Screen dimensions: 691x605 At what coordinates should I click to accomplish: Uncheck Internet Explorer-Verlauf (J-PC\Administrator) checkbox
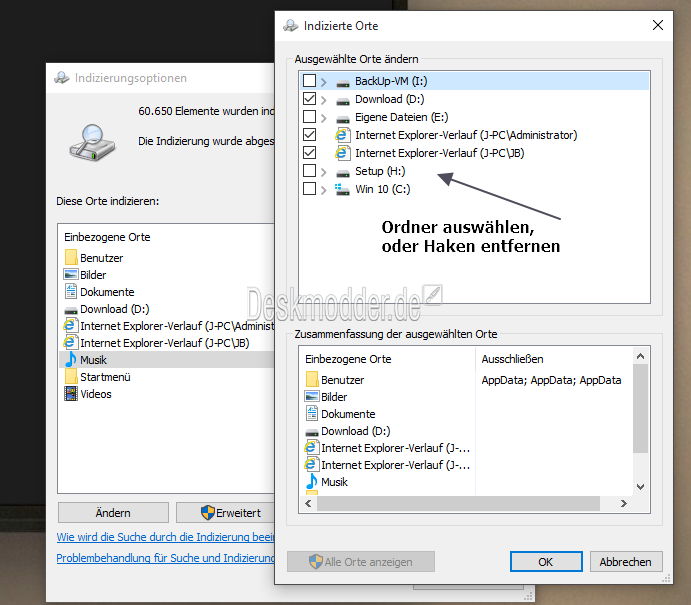(309, 135)
